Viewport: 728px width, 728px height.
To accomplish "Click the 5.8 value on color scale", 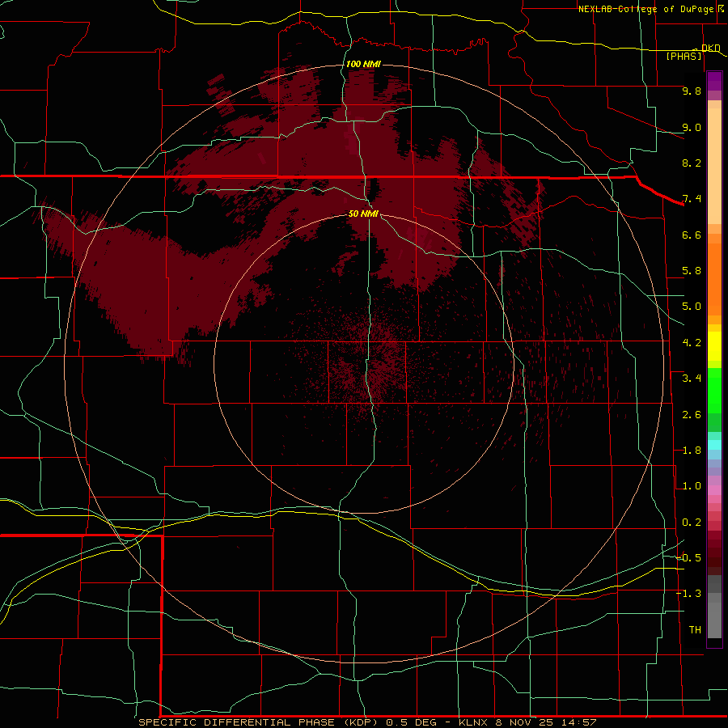I will [x=692, y=271].
